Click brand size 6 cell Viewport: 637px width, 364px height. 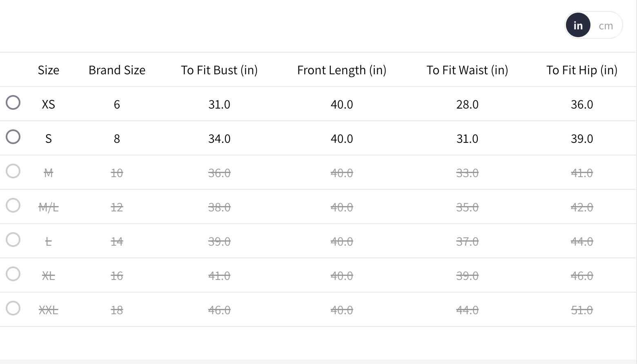(x=117, y=104)
